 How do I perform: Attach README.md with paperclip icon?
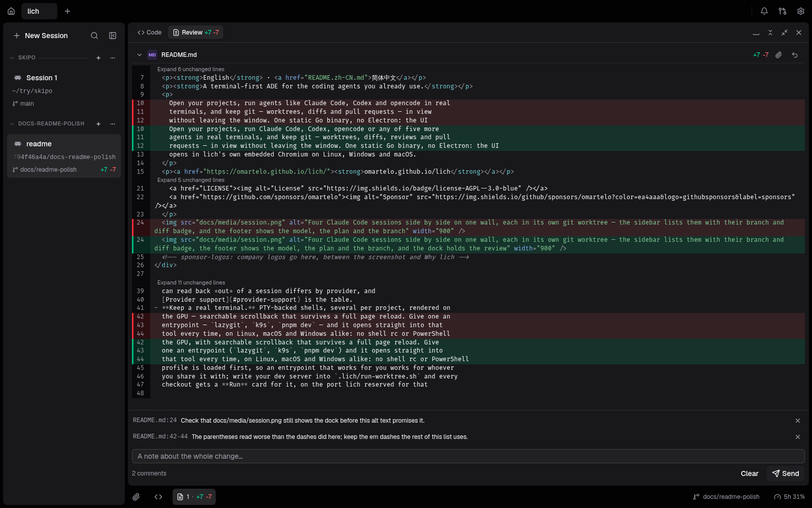coord(779,55)
